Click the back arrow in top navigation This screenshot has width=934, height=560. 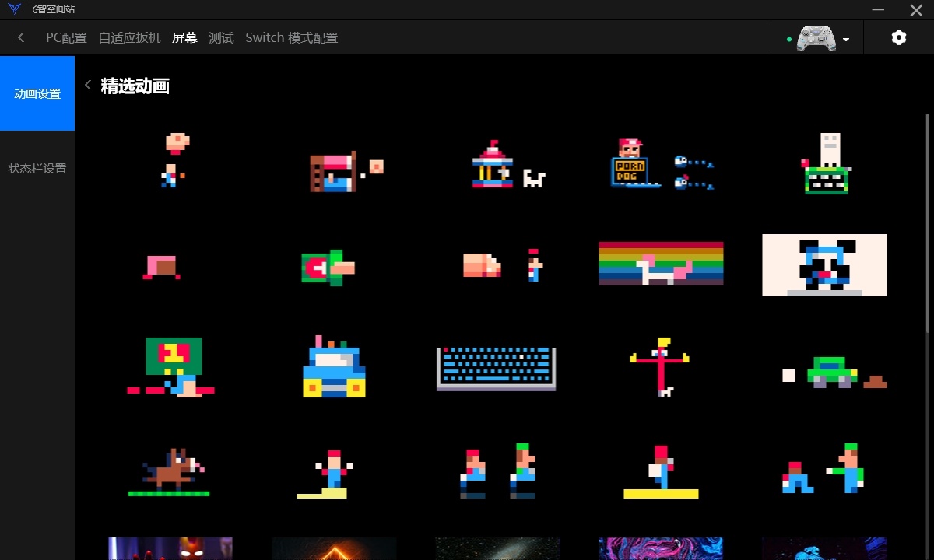(21, 37)
